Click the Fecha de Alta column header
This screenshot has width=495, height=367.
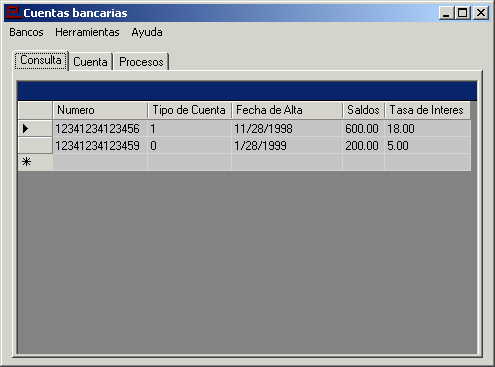click(287, 110)
